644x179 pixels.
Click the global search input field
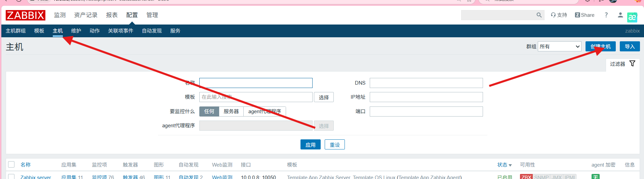tap(498, 15)
